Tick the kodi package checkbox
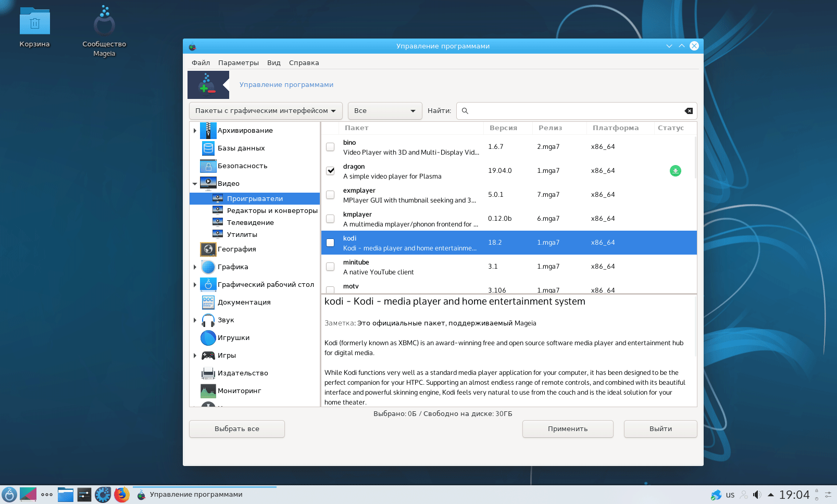Screen dimensions: 837x504 pos(330,243)
